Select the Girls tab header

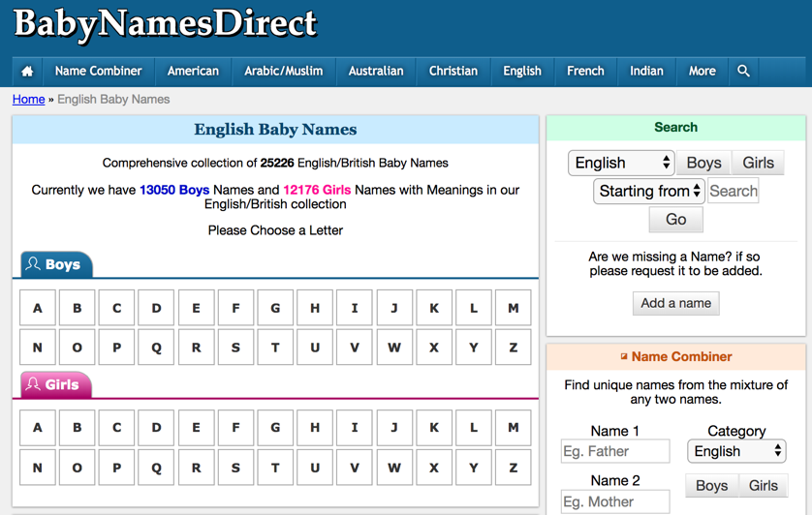coord(56,384)
